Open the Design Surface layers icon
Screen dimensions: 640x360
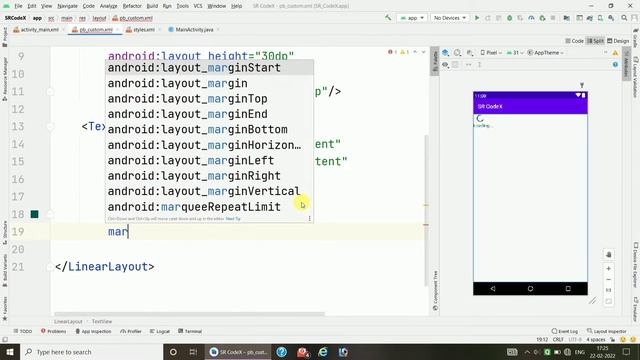click(x=445, y=53)
